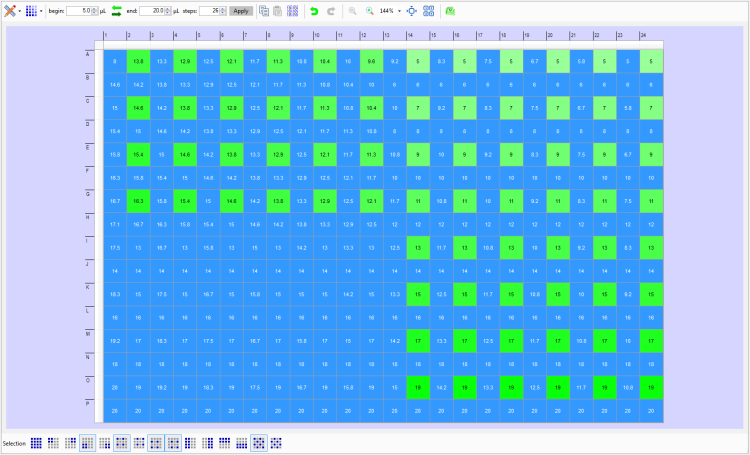Click the zoom in magnifier icon

[x=369, y=10]
